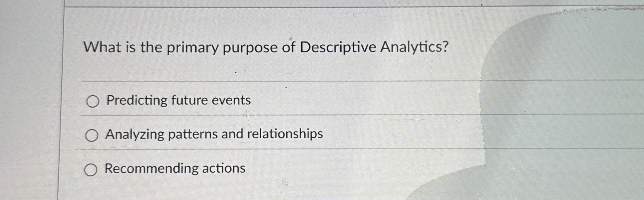Click the question 'What is the primary purpose of Descriptive Analytics?'

point(267,47)
